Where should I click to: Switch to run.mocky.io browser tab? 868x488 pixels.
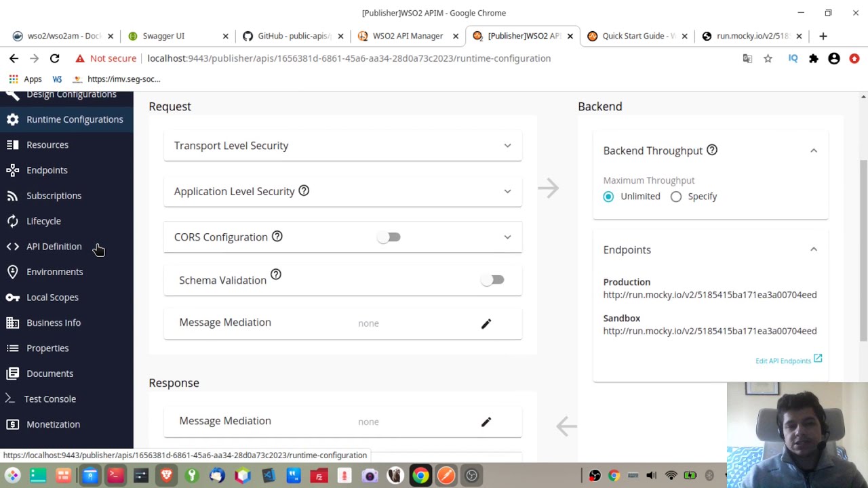pyautogui.click(x=752, y=36)
